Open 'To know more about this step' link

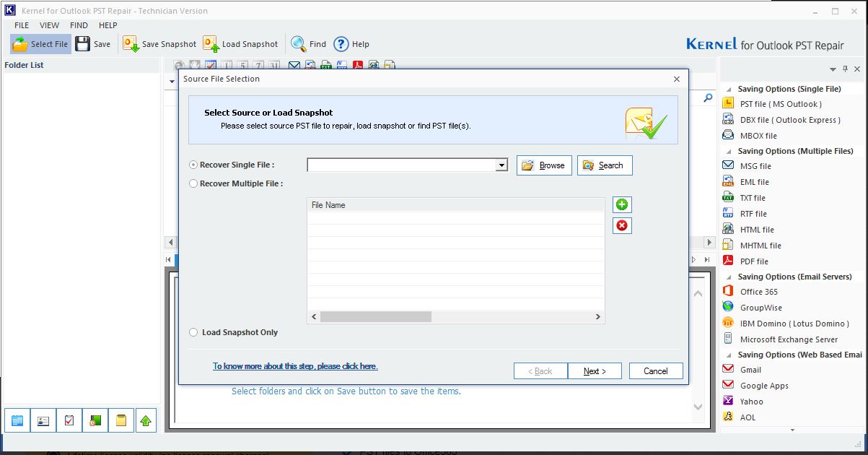click(295, 366)
